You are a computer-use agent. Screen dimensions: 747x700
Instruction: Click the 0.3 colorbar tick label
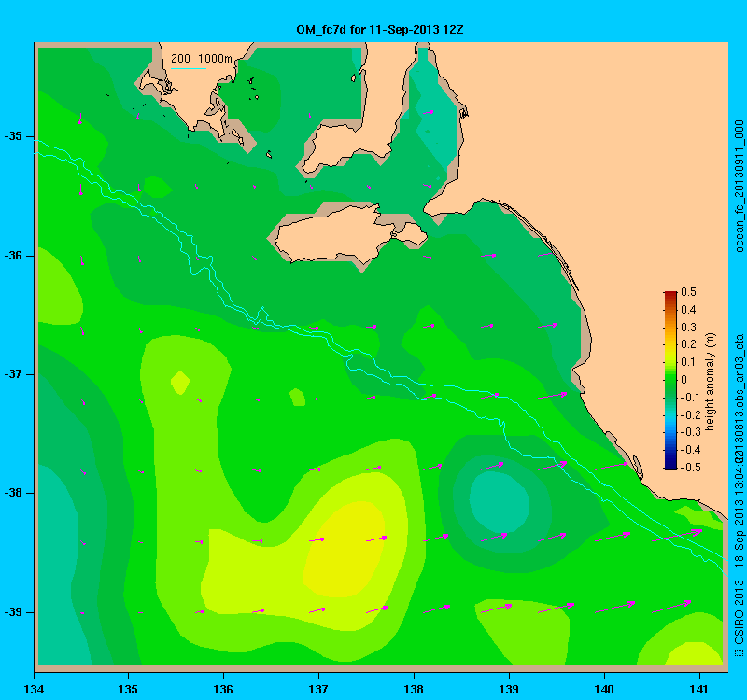[x=688, y=328]
